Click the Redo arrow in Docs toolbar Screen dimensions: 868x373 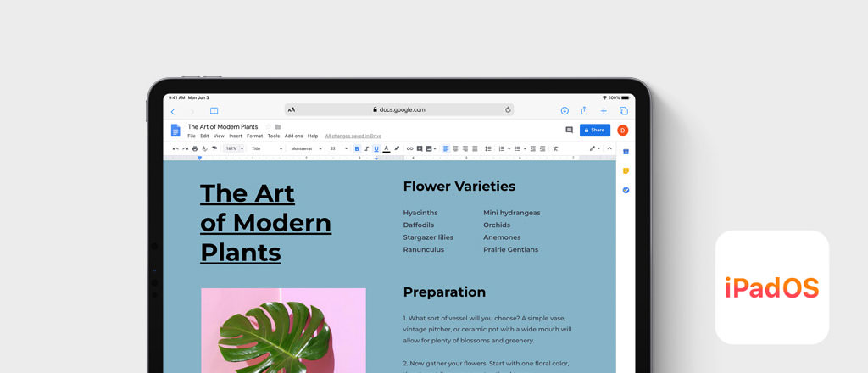[x=185, y=148]
